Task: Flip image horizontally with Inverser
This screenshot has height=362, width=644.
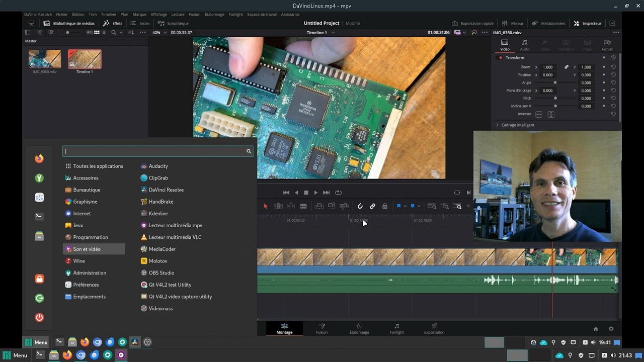Action: tap(539, 114)
